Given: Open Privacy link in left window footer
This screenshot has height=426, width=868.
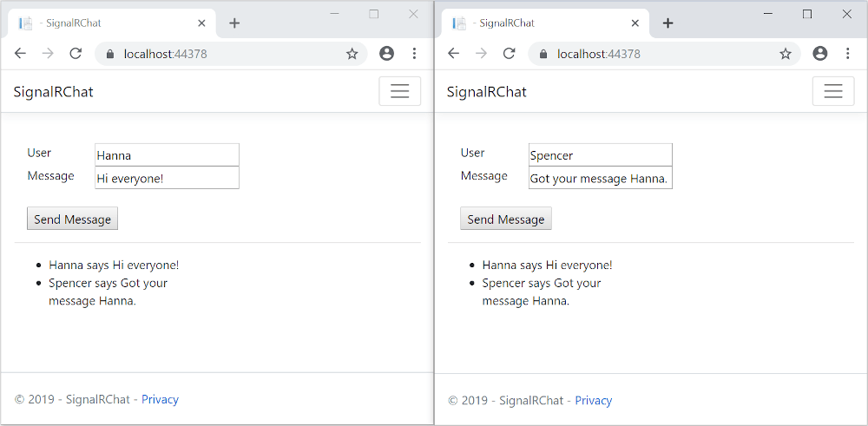Looking at the screenshot, I should coord(160,400).
